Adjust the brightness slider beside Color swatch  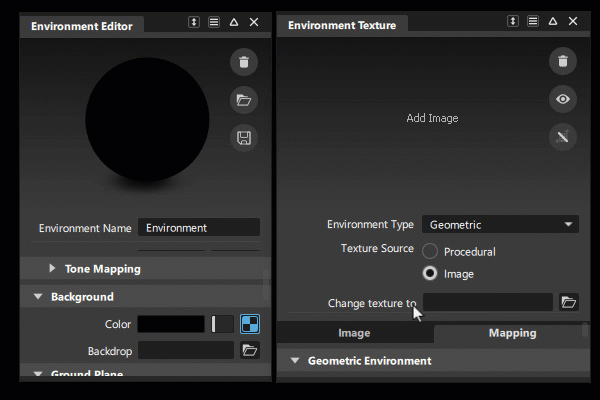(x=222, y=324)
